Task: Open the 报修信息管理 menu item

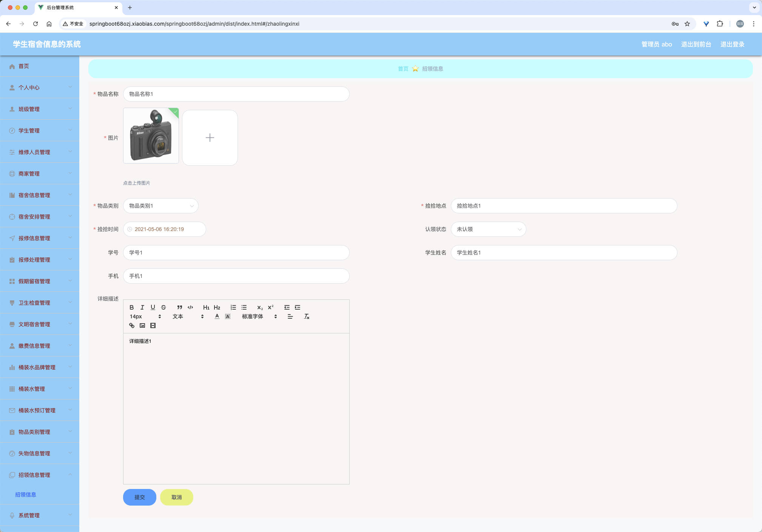Action: point(40,238)
